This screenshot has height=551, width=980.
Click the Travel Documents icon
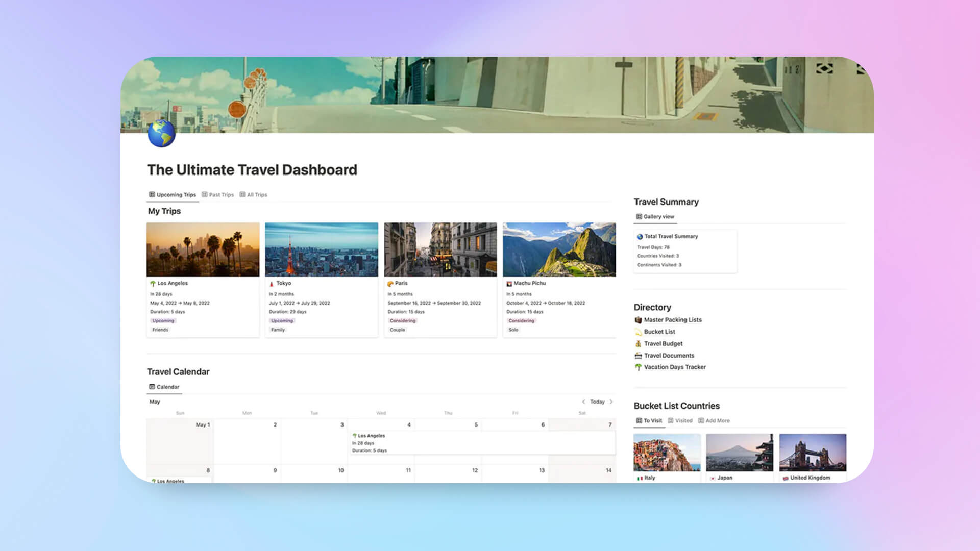coord(638,355)
